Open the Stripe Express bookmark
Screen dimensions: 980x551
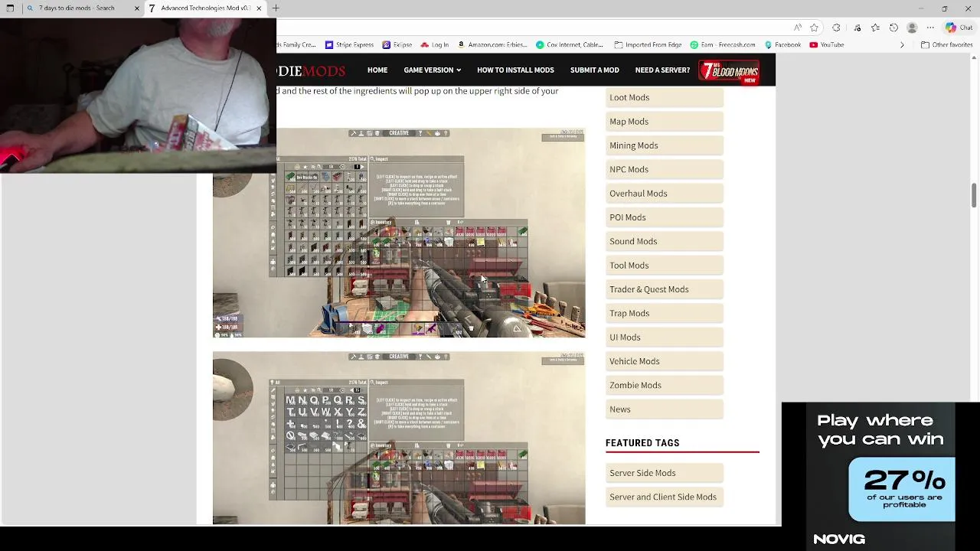click(349, 45)
